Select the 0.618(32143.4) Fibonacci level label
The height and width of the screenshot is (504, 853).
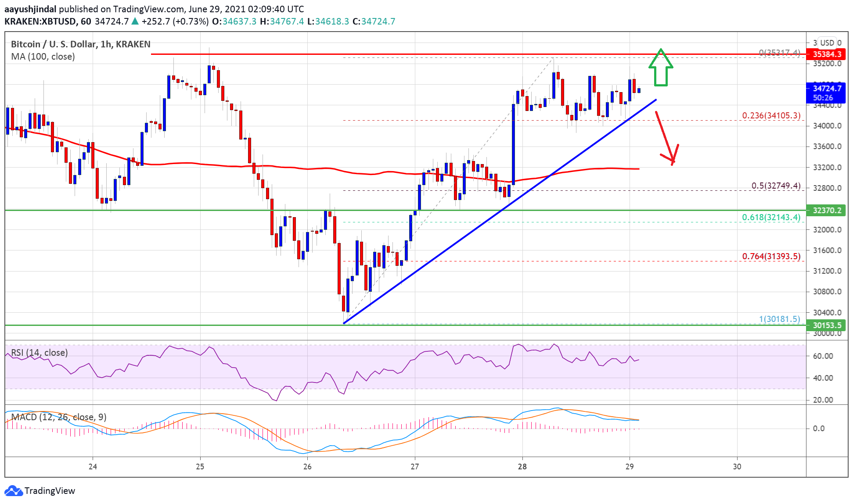click(771, 217)
